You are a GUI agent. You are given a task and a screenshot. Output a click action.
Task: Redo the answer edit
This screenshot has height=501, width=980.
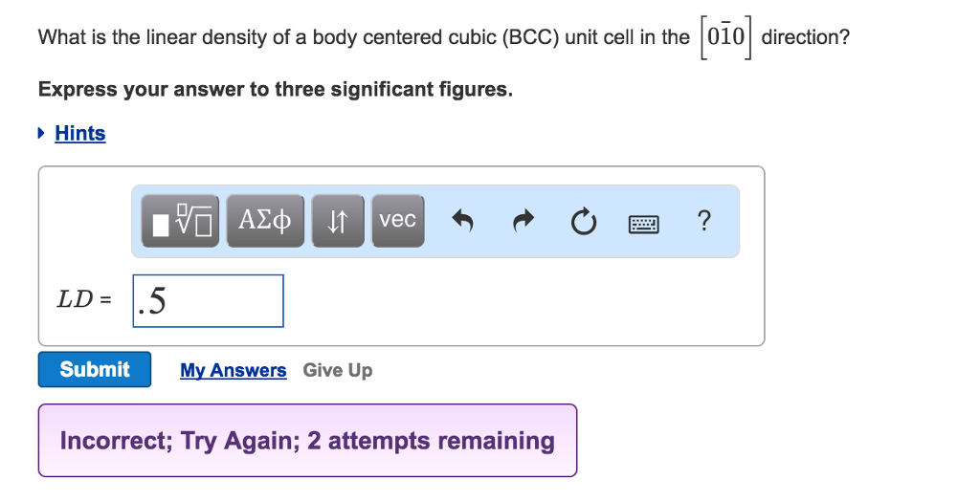click(523, 222)
